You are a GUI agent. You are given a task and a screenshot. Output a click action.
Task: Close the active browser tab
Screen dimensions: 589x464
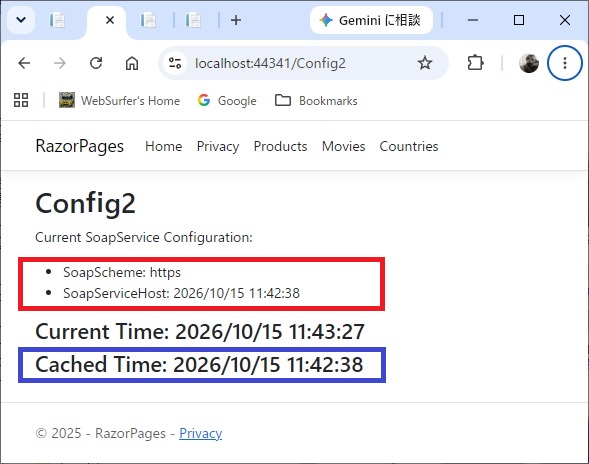(110, 20)
